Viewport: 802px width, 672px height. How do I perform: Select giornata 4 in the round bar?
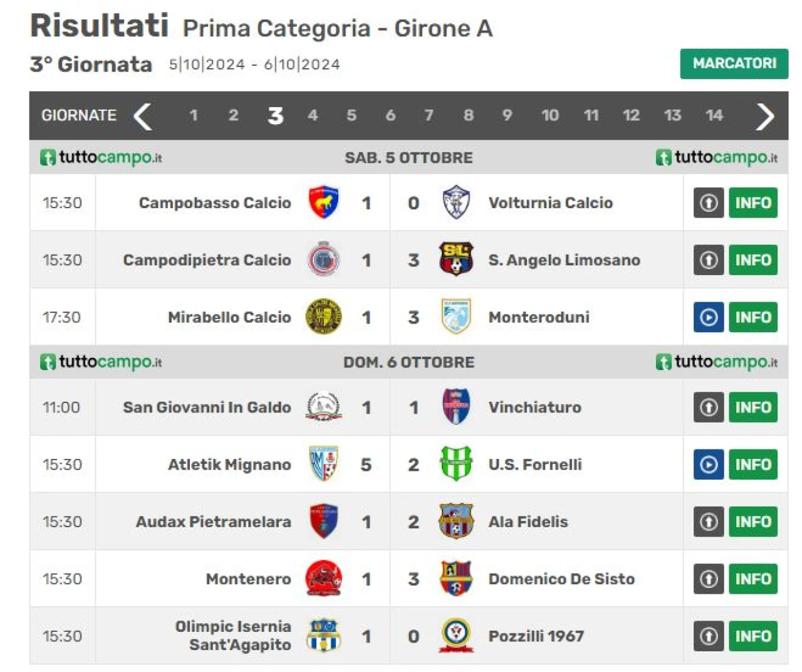tap(313, 115)
